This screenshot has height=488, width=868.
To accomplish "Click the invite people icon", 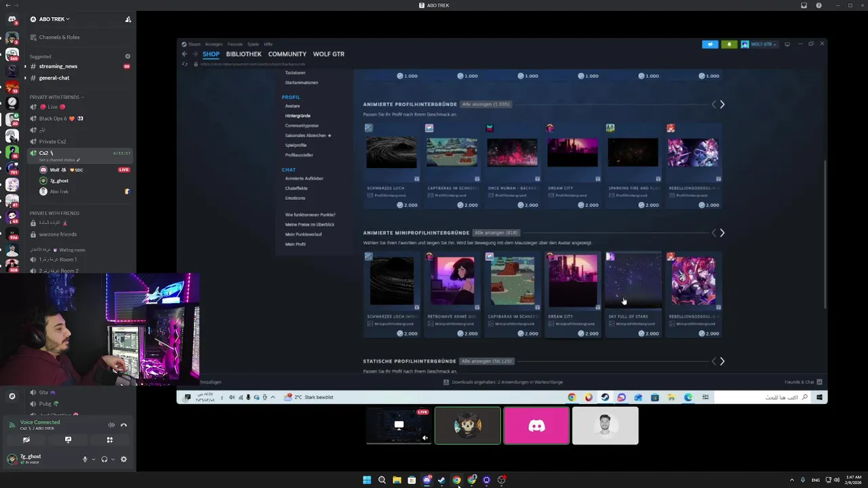I will [x=128, y=19].
